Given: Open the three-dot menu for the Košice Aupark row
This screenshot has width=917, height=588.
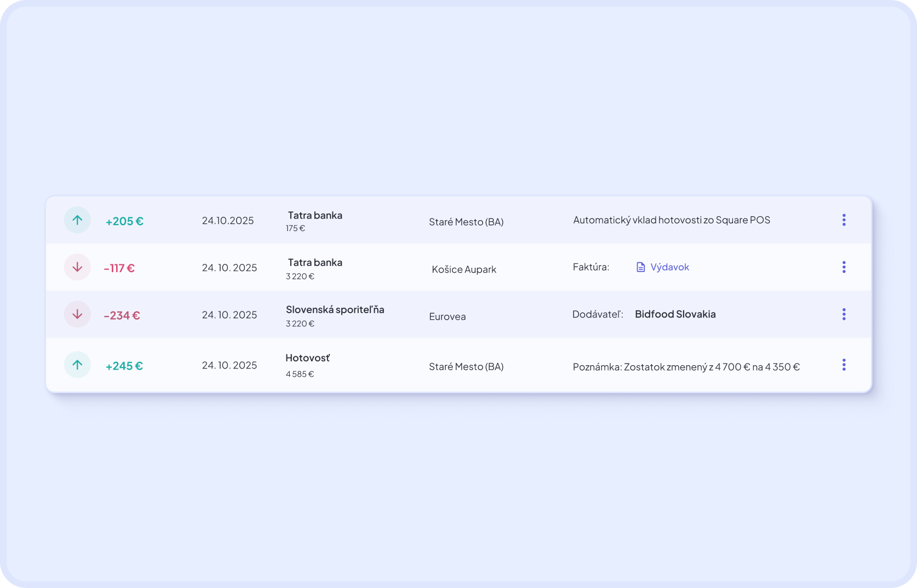Looking at the screenshot, I should coord(844,267).
